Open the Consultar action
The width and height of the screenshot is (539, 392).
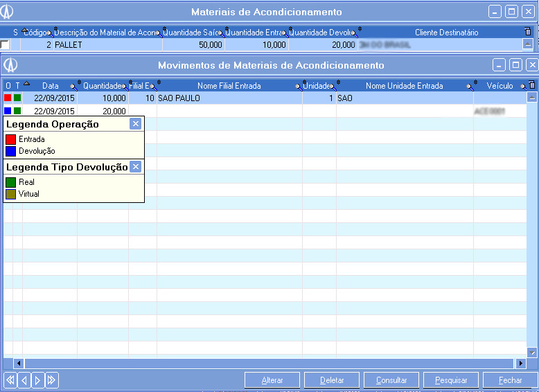(x=391, y=380)
